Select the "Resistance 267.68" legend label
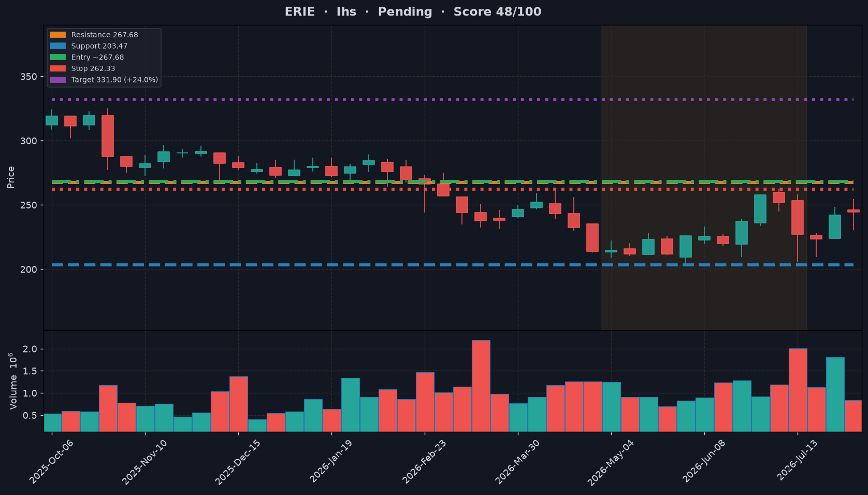 tap(105, 35)
